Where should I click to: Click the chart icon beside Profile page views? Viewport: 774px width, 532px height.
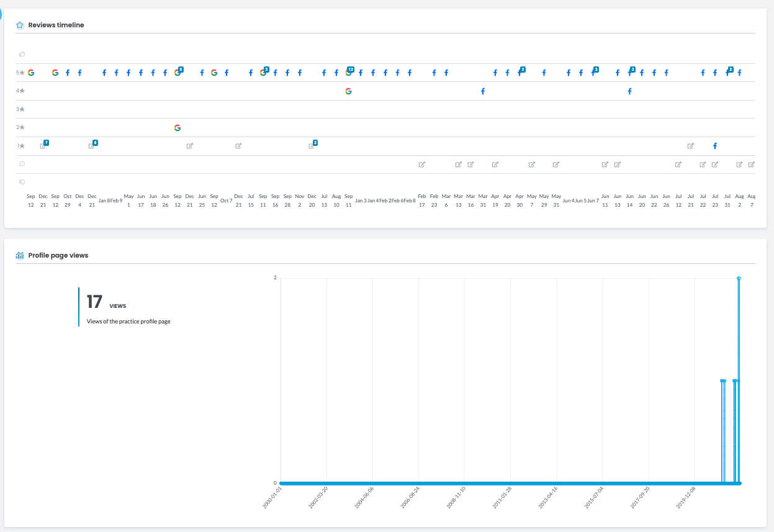click(x=19, y=255)
